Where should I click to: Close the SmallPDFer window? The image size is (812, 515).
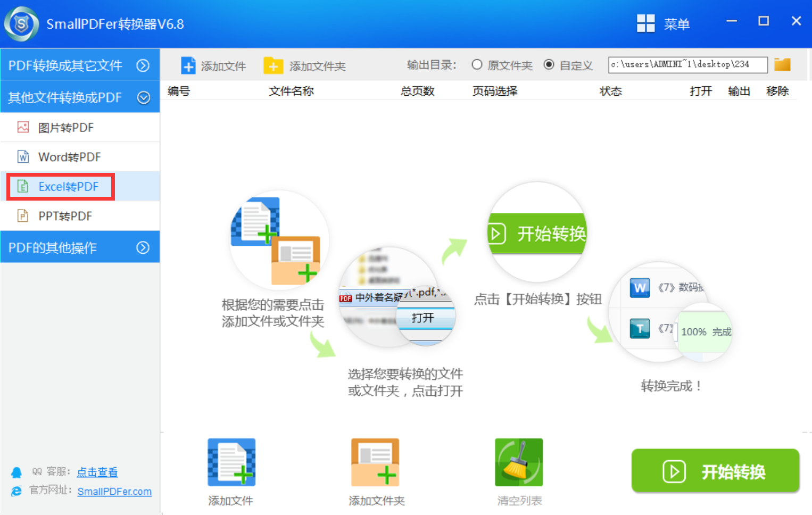796,21
